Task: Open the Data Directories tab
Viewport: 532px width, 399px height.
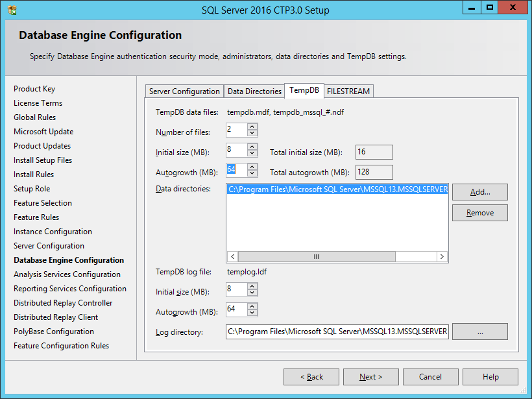Action: [254, 91]
